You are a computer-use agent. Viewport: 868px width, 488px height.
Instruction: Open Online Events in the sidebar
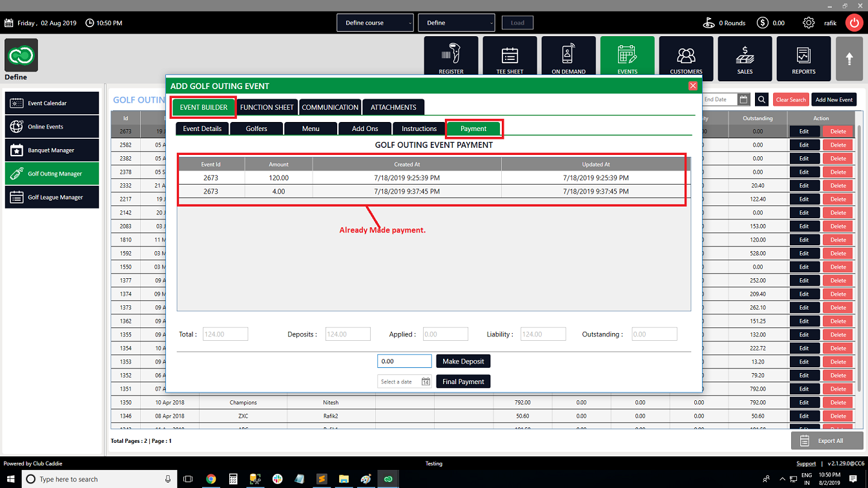click(52, 127)
